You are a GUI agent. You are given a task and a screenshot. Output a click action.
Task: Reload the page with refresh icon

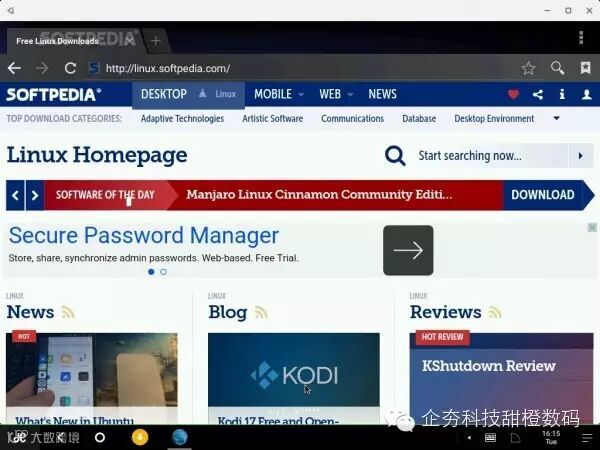point(70,68)
